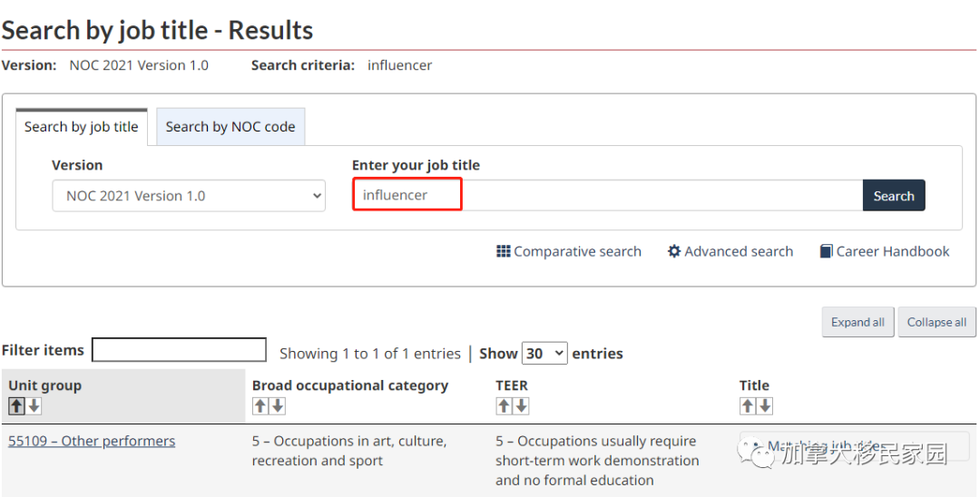Screen dimensions: 980x497
Task: Sort Broad occupational category descending
Action: pos(278,406)
